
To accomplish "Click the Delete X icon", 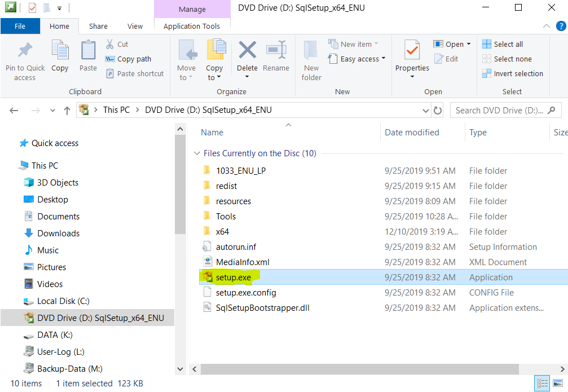I will [x=248, y=50].
